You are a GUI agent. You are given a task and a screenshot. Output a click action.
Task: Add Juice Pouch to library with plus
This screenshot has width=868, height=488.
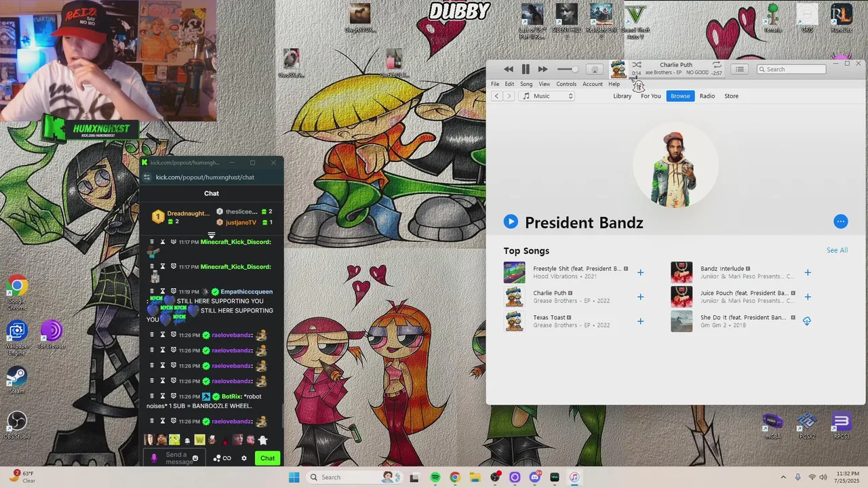807,297
